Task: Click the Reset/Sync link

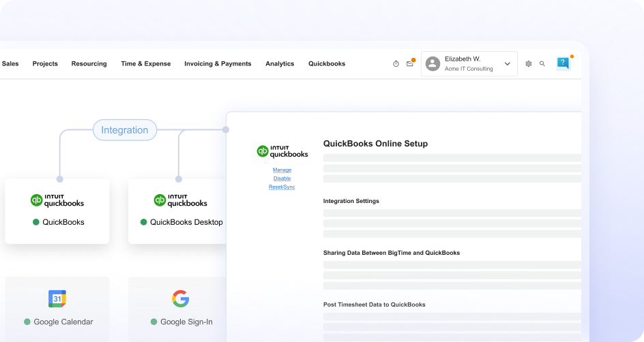Action: click(x=282, y=187)
